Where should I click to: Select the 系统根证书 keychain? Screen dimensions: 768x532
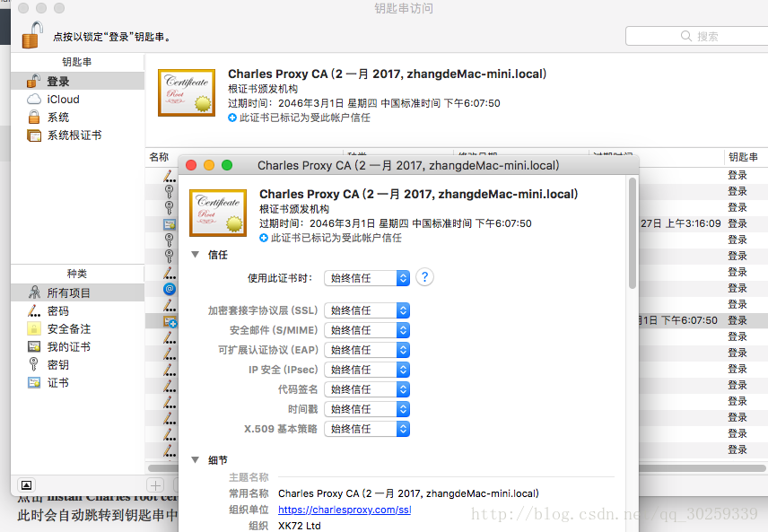point(77,135)
